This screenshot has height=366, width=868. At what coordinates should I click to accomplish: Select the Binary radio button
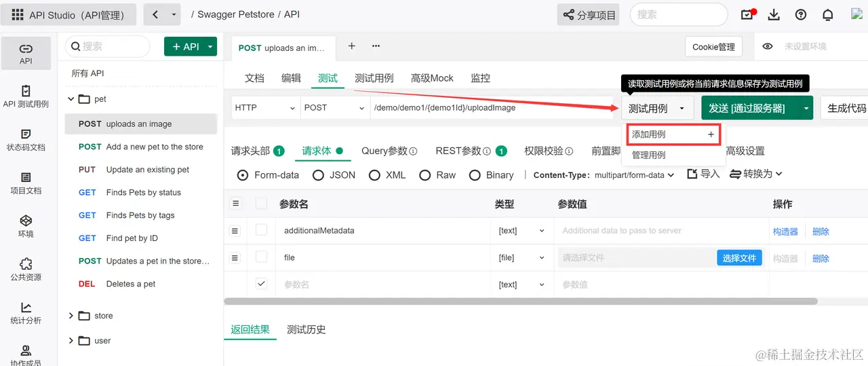(x=475, y=175)
